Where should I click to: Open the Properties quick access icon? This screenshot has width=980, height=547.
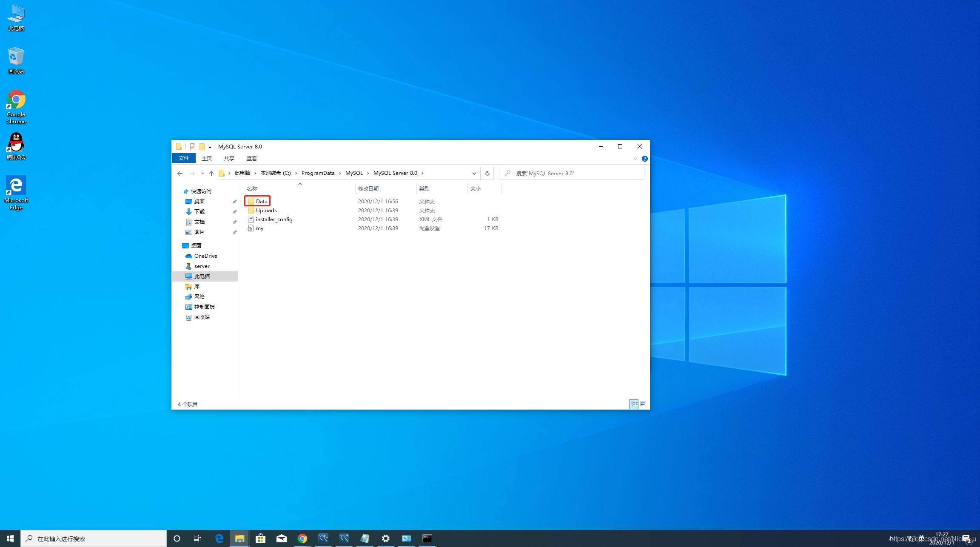[193, 147]
